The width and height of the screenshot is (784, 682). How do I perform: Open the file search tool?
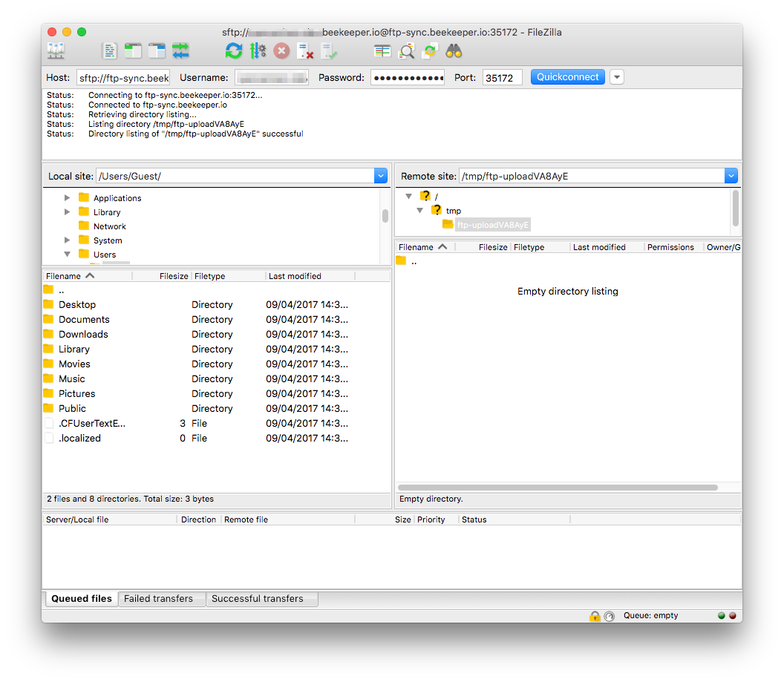coord(454,50)
